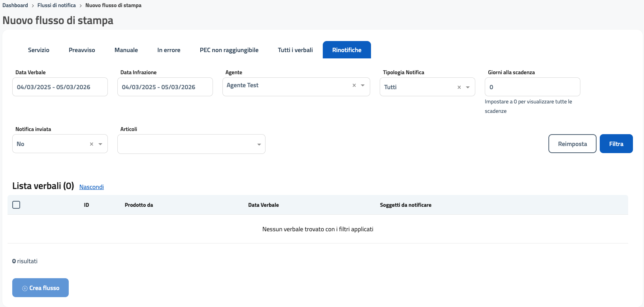
Task: Open Flussi di notifica breadcrumb
Action: (56, 6)
